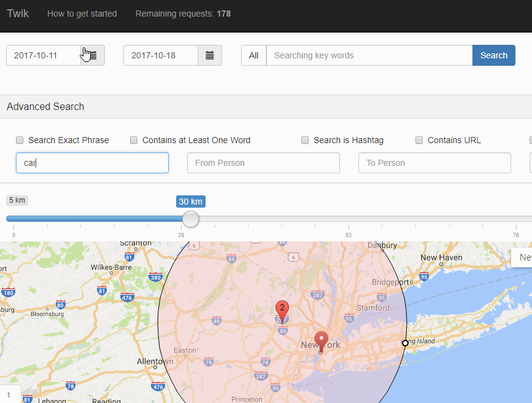The image size is (532, 403).
Task: Click the Easton label on the map
Action: tap(185, 350)
